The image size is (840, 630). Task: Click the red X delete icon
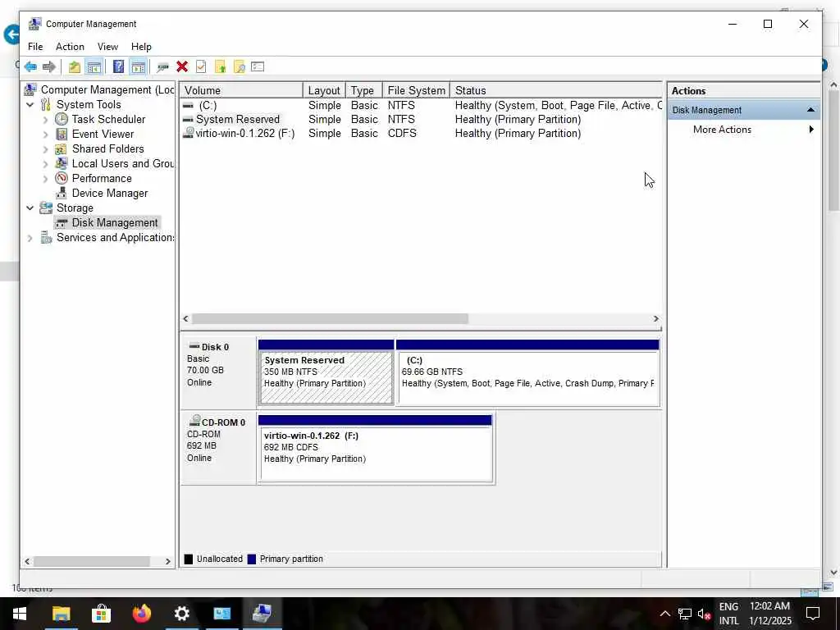point(182,66)
